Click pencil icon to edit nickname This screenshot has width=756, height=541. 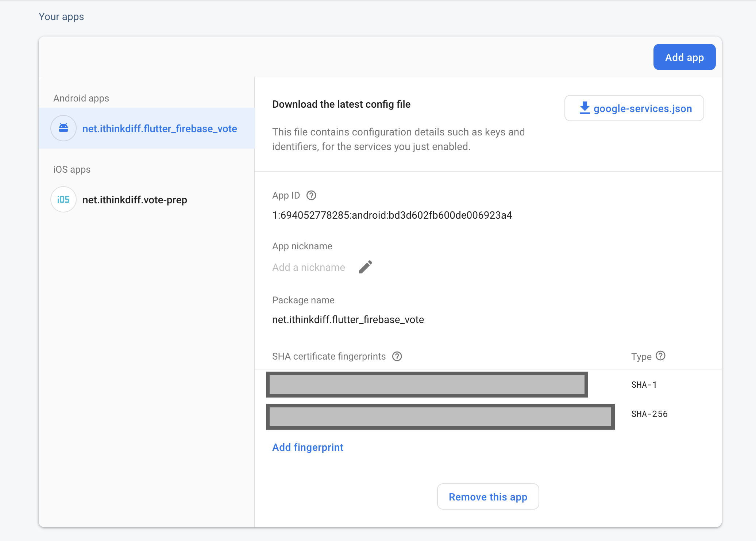(365, 267)
